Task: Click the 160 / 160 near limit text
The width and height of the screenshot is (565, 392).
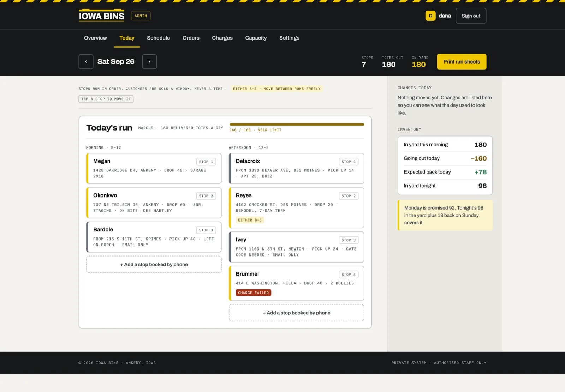Action: [x=255, y=130]
